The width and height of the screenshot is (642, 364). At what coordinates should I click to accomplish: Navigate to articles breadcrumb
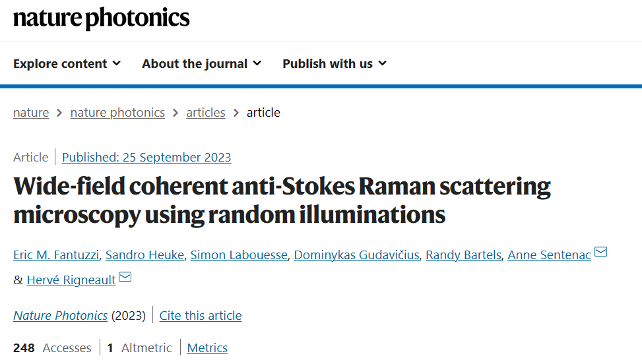206,113
